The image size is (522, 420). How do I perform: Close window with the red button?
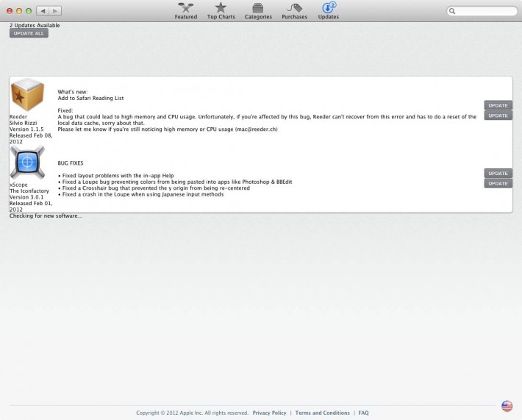pyautogui.click(x=10, y=11)
